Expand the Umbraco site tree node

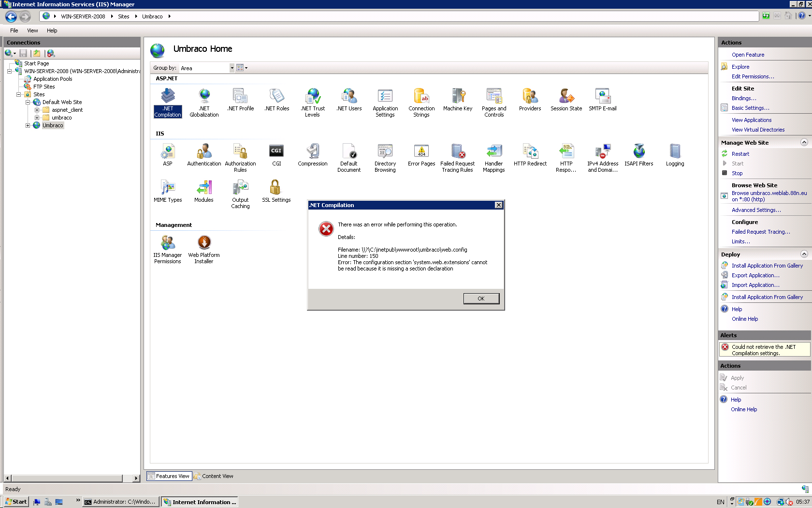(28, 125)
